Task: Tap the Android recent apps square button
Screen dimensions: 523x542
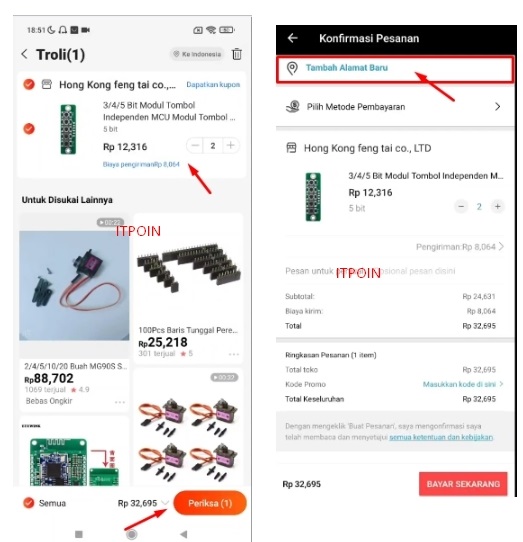Action: [x=79, y=534]
